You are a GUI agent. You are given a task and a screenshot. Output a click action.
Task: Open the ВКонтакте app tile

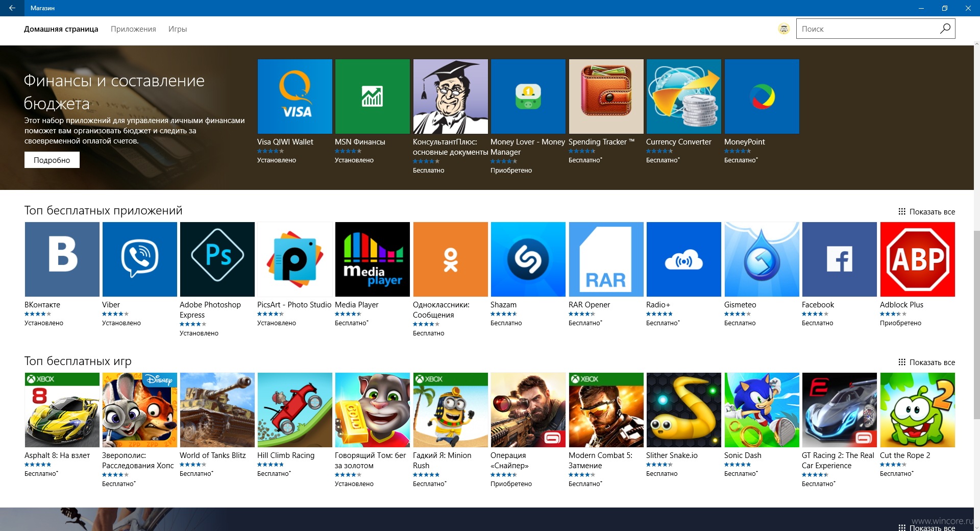coord(62,259)
